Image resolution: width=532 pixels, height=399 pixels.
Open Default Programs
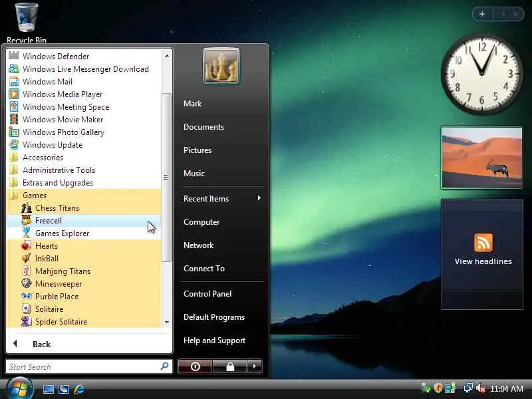click(214, 317)
